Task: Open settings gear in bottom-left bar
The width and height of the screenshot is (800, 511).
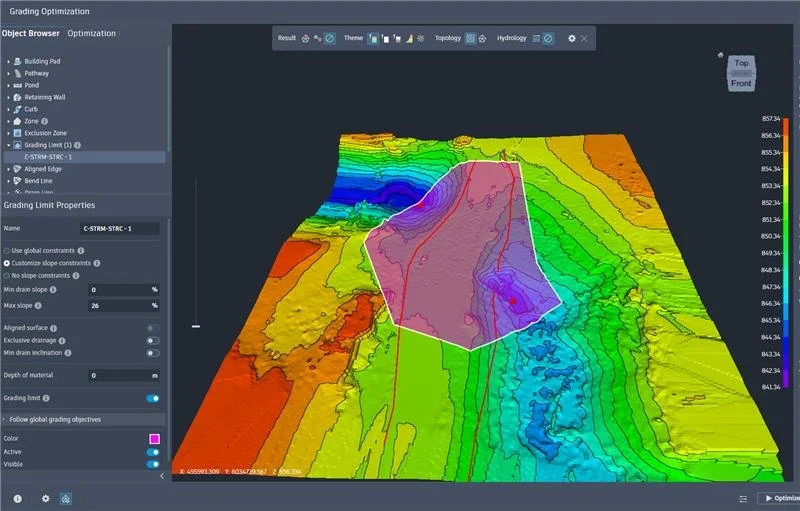Action: [45, 499]
